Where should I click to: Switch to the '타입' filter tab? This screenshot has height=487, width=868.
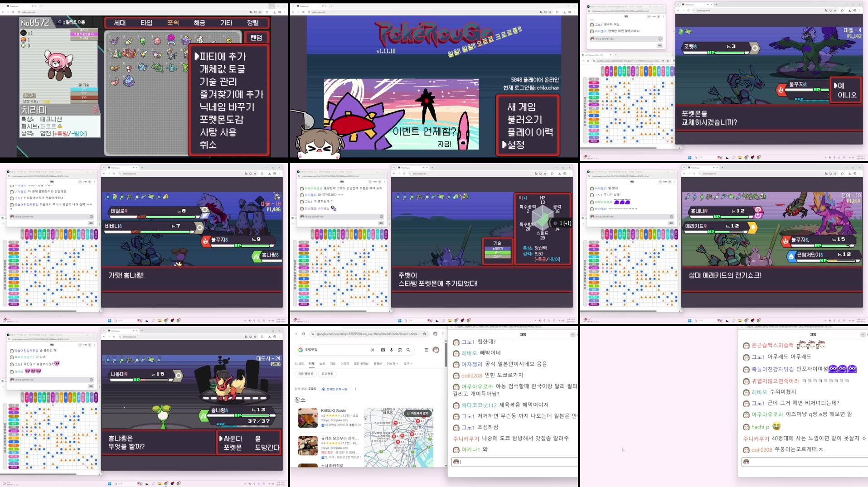click(x=146, y=23)
